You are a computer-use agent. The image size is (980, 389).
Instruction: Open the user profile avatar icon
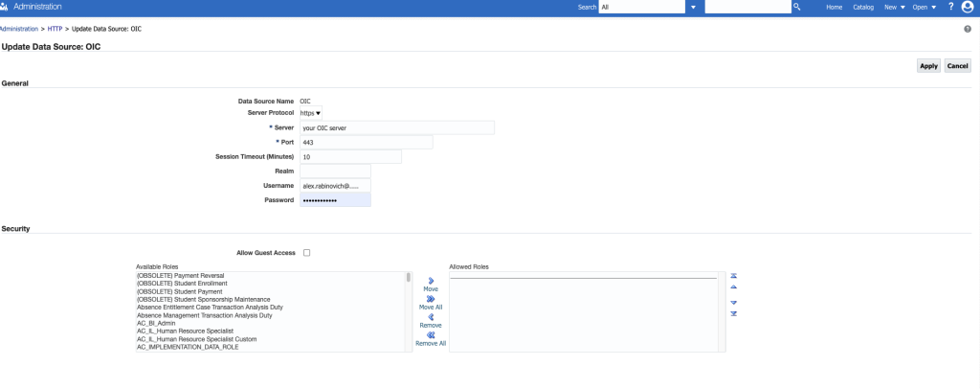click(969, 7)
